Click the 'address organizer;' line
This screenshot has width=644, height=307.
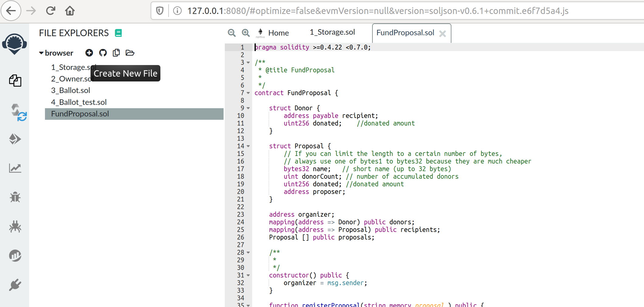(x=302, y=215)
